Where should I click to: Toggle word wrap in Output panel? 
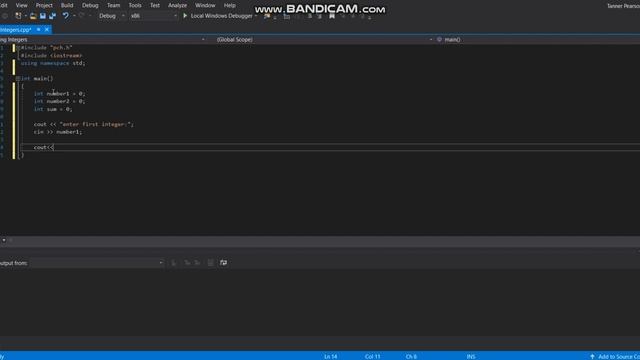223,263
